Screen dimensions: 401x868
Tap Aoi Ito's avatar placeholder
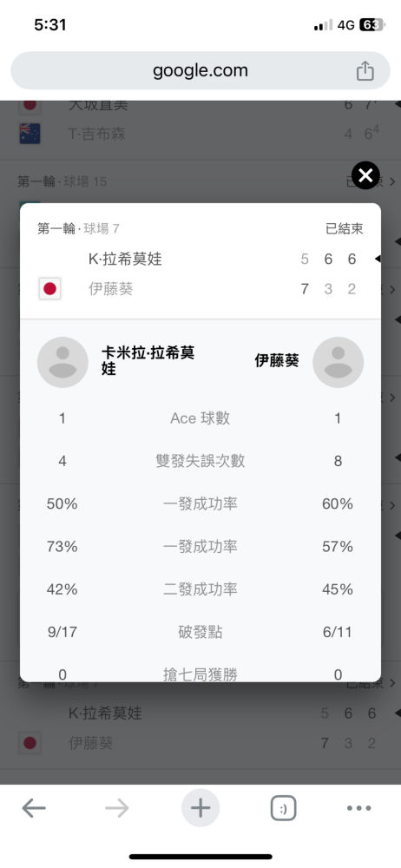[338, 362]
